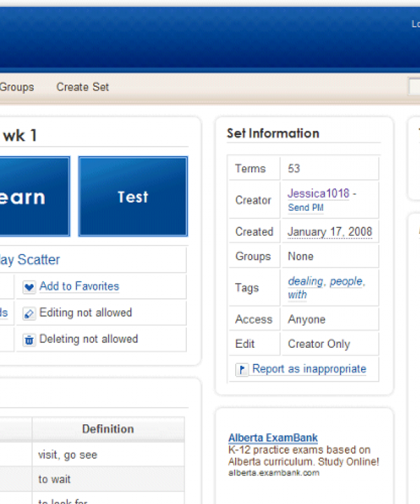Click the Deleting not allowed text
The width and height of the screenshot is (420, 504).
click(88, 339)
